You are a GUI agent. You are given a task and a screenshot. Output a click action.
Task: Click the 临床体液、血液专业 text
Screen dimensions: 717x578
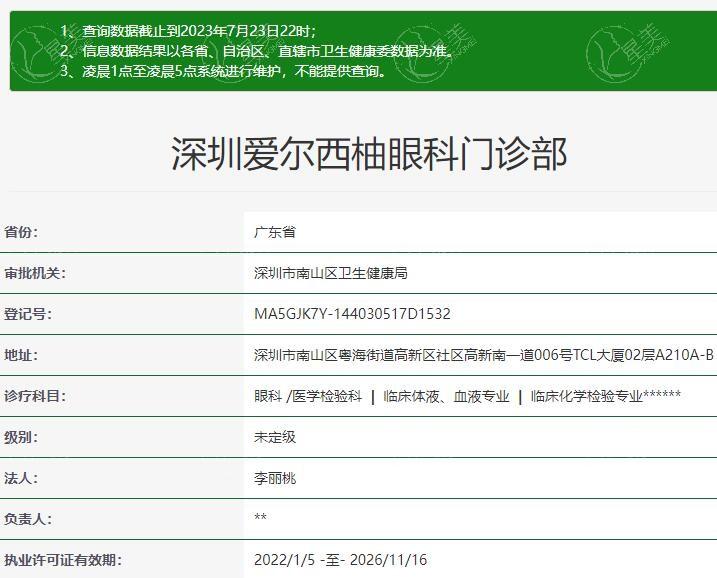[x=446, y=396]
